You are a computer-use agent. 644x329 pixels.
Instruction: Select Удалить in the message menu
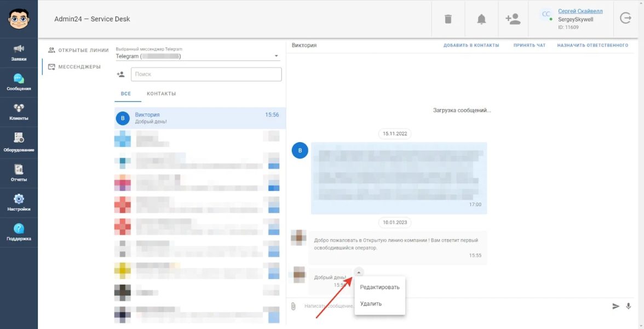[x=371, y=304]
